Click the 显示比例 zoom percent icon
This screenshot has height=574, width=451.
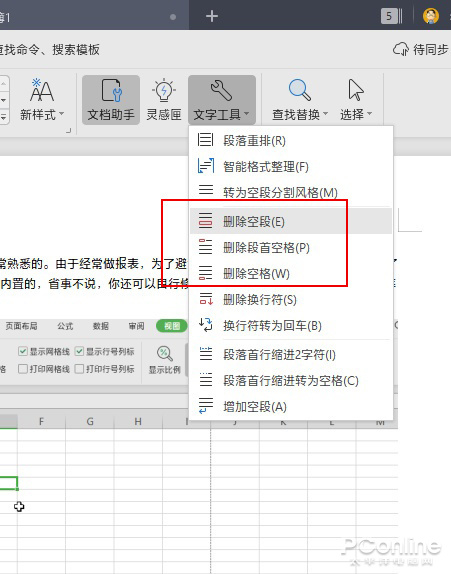pos(164,353)
